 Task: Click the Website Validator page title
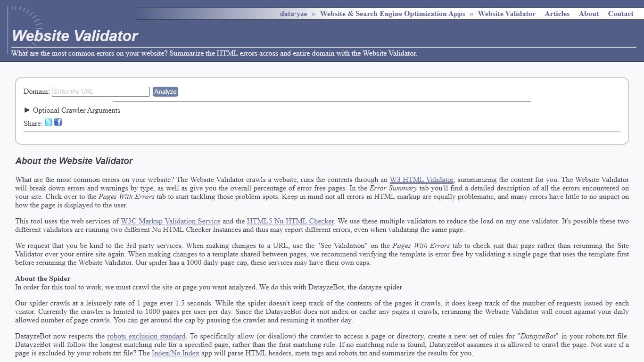(75, 36)
